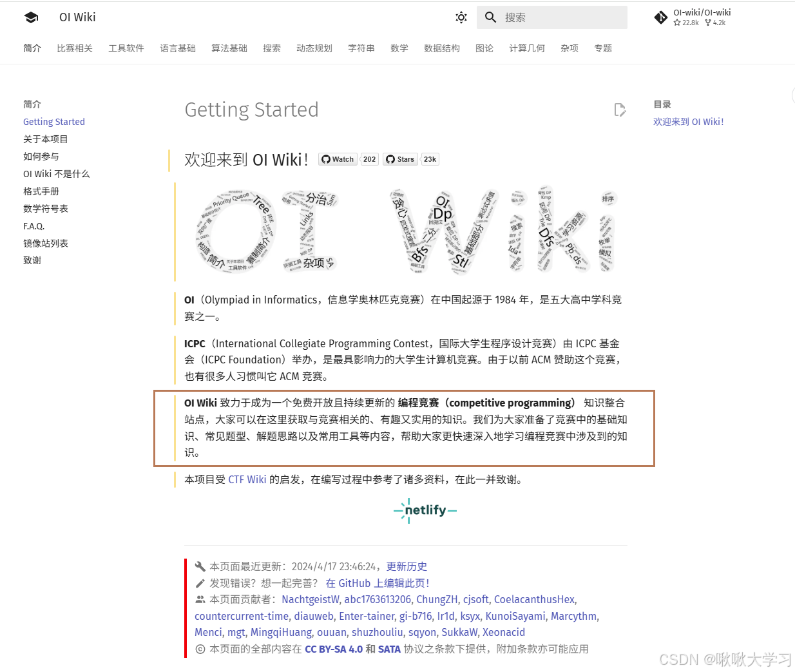Viewport: 795px width, 672px height.
Task: Click 在 GitHub 上编辑此页! link
Action: (x=378, y=583)
